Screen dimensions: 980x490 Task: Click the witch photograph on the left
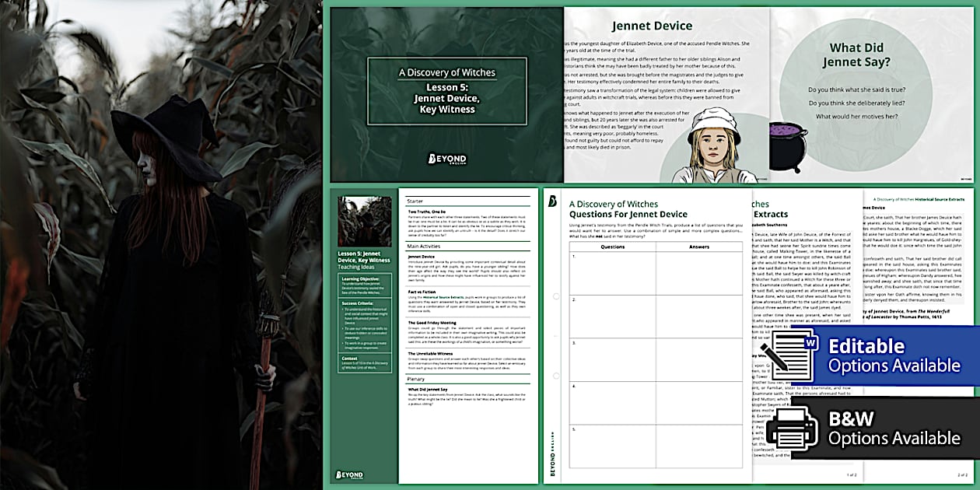pyautogui.click(x=161, y=245)
